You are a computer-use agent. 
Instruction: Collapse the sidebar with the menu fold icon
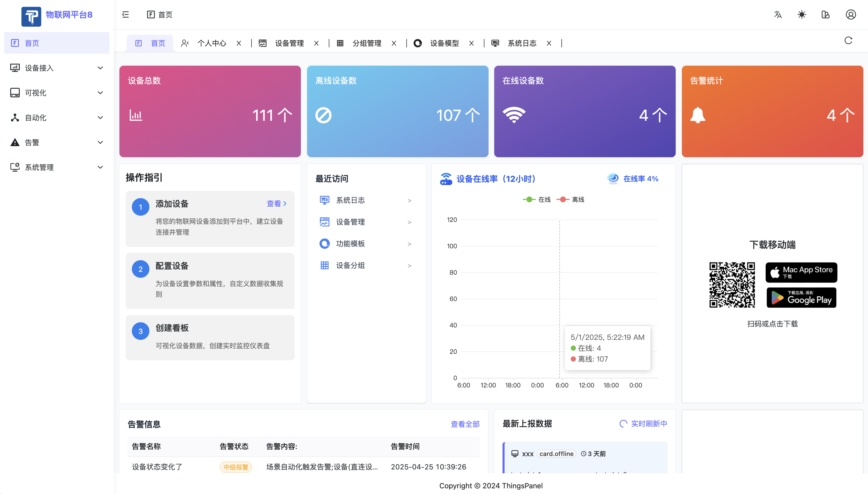pos(125,14)
